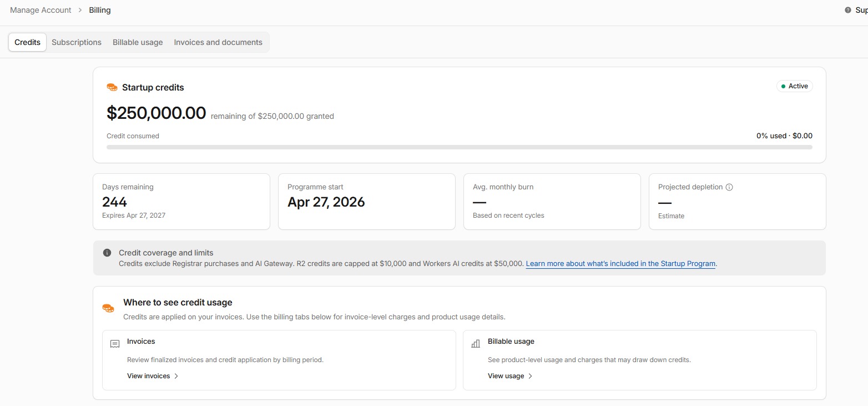Click the chevron next to View invoices
This screenshot has width=868, height=406.
point(176,376)
